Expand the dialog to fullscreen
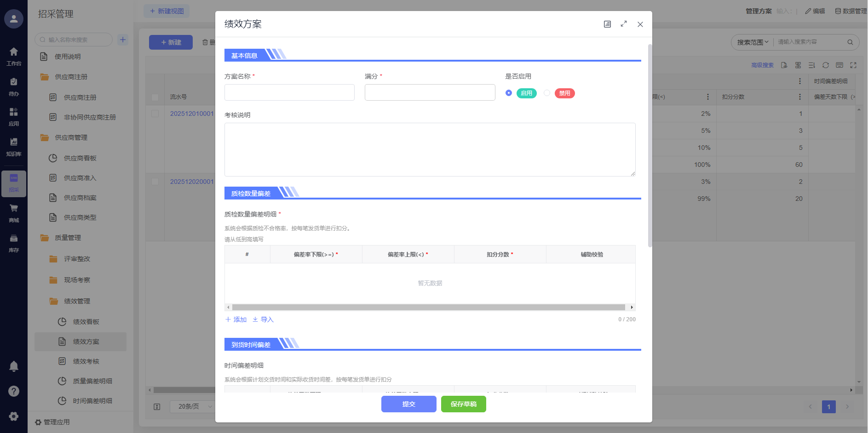Screen dimensions: 868x433 click(624, 24)
